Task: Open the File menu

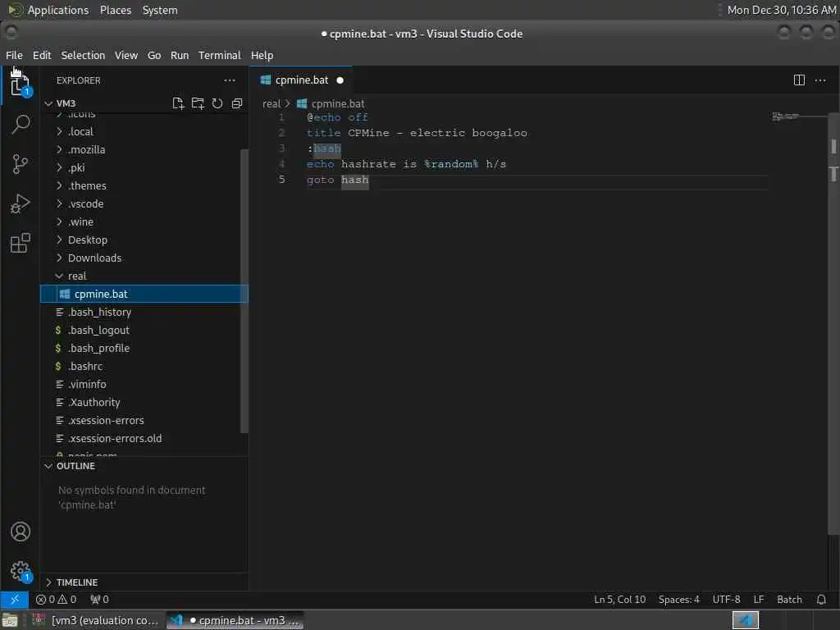Action: (x=15, y=55)
